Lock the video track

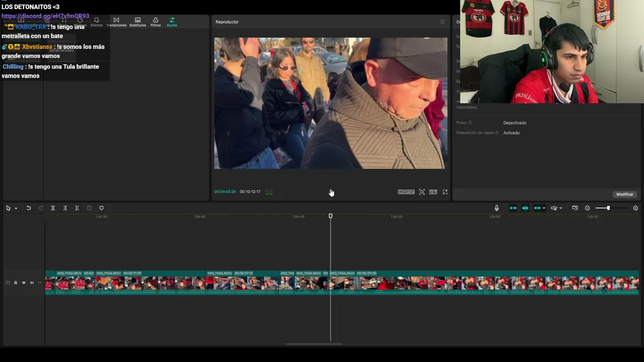pos(16,283)
